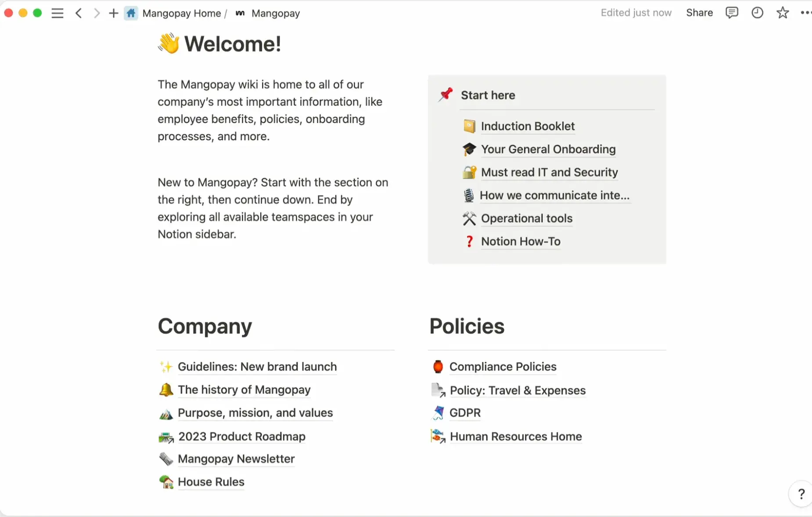The image size is (812, 517).
Task: Click the House Rules page icon
Action: tap(166, 482)
